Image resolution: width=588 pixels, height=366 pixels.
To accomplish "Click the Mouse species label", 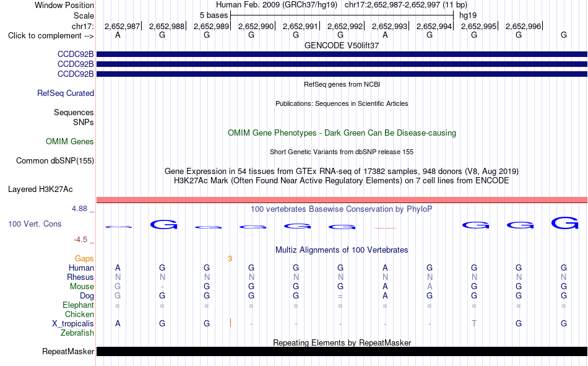I will click(82, 286).
